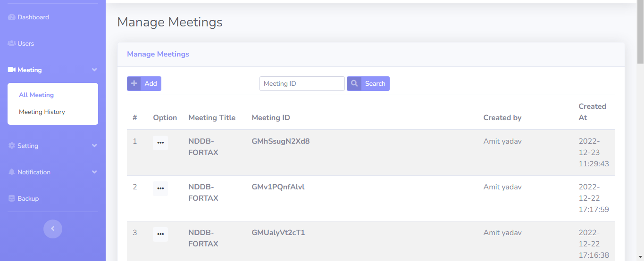Image resolution: width=644 pixels, height=261 pixels.
Task: Collapse the Meeting menu chevron
Action: click(94, 70)
